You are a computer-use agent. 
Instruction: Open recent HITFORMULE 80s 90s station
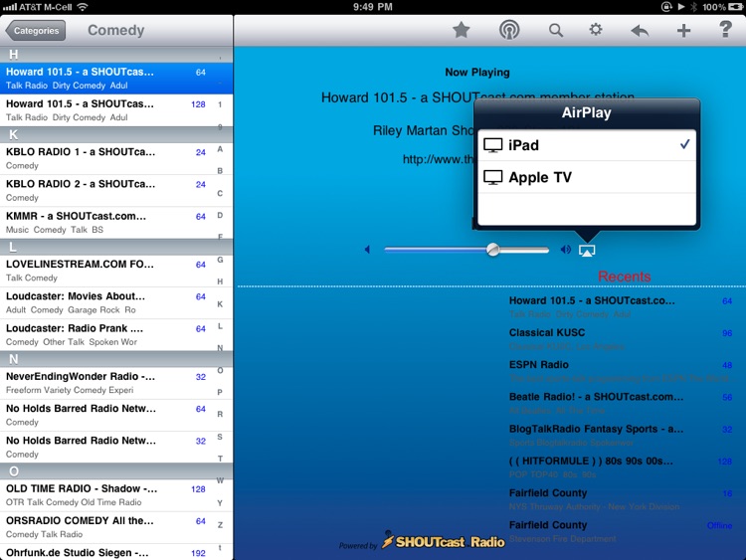[621, 467]
